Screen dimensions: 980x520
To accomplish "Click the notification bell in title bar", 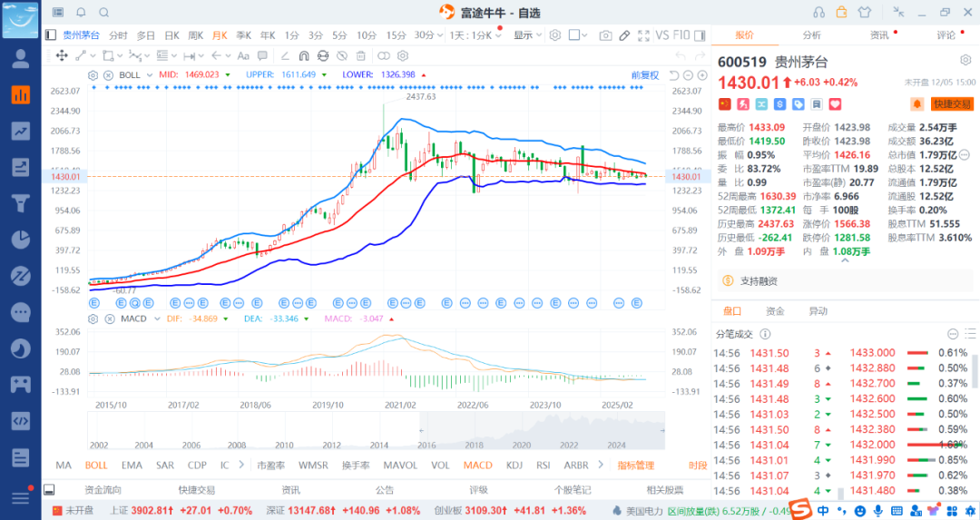I will point(81,12).
